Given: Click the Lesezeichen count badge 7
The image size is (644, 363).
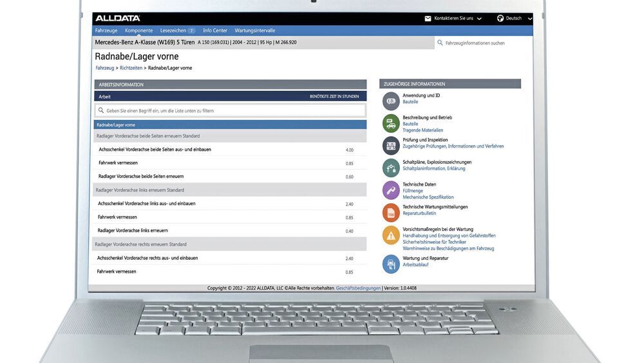Looking at the screenshot, I should (191, 31).
